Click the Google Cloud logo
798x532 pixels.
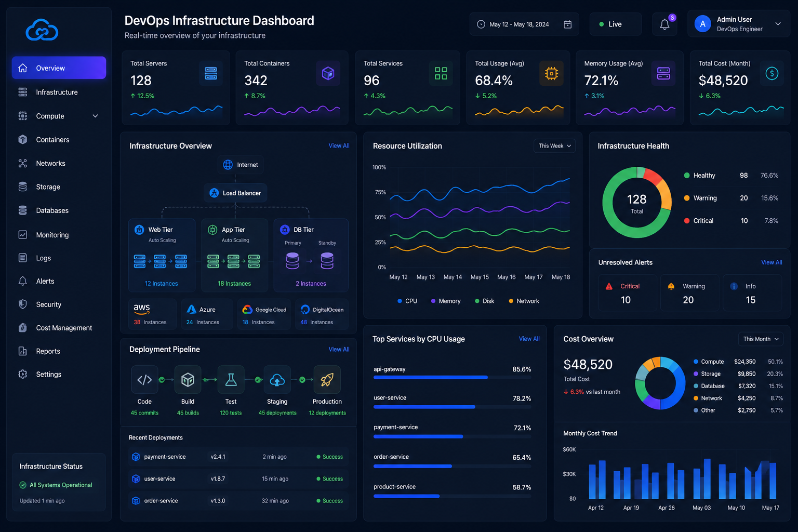pos(247,310)
